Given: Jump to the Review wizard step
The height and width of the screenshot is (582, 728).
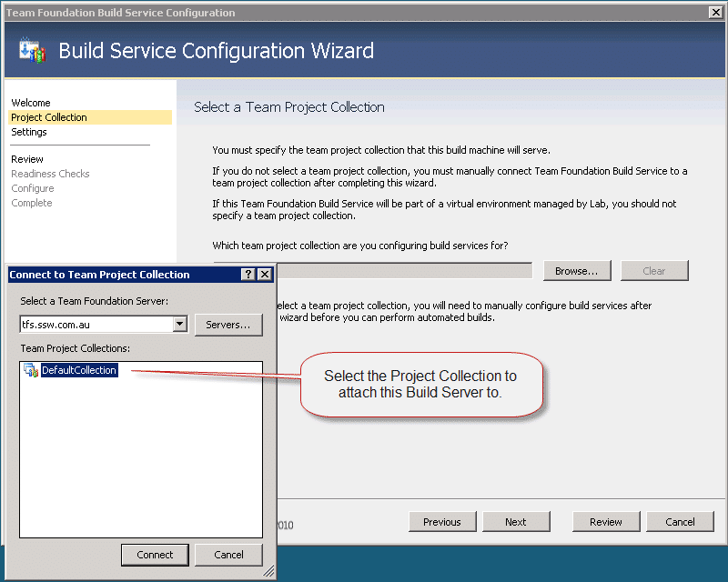Looking at the screenshot, I should [27, 160].
